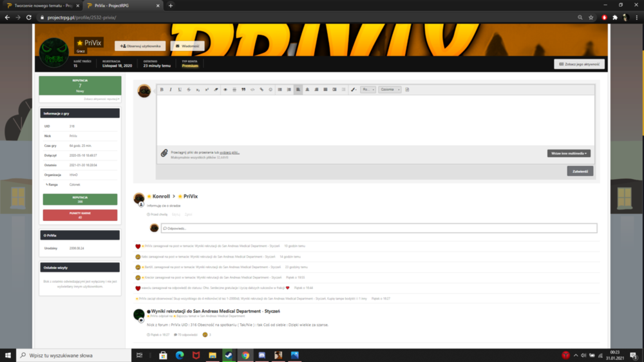The width and height of the screenshot is (644, 362).
Task: Go back in browser history
Action: click(x=7, y=17)
